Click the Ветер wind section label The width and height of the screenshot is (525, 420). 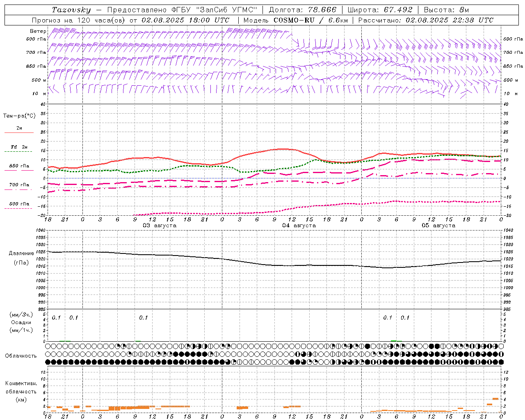(38, 31)
